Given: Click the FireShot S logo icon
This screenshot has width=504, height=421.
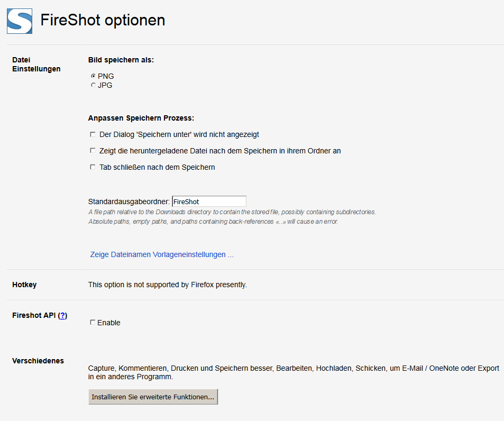Looking at the screenshot, I should pos(20,21).
